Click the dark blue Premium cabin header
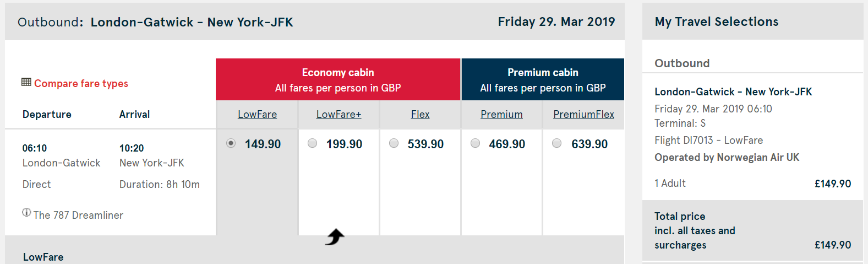The image size is (868, 264). click(543, 79)
